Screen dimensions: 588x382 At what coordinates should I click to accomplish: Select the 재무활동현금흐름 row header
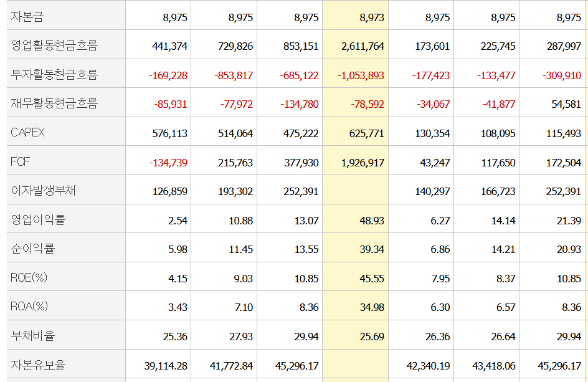pos(54,103)
